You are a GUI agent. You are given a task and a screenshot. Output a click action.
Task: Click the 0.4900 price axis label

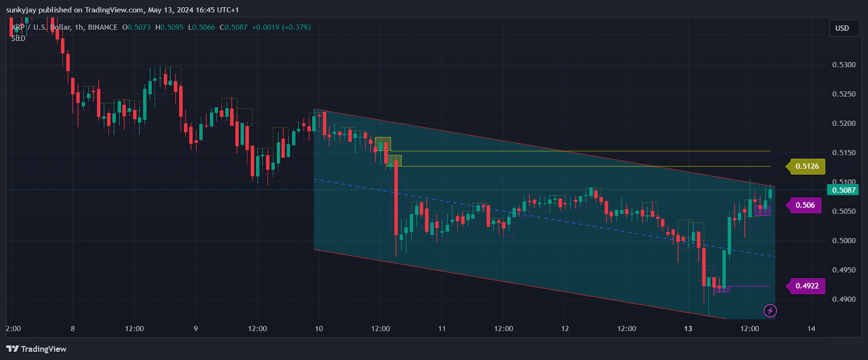[844, 299]
